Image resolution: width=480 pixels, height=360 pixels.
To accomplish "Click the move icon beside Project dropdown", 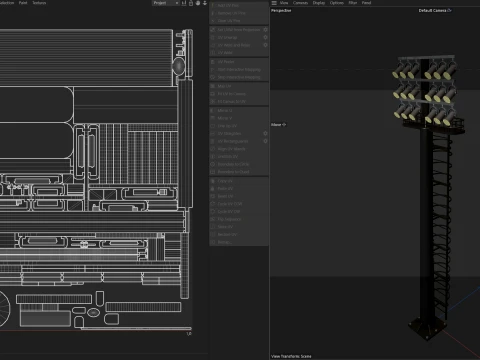I will (184, 3).
